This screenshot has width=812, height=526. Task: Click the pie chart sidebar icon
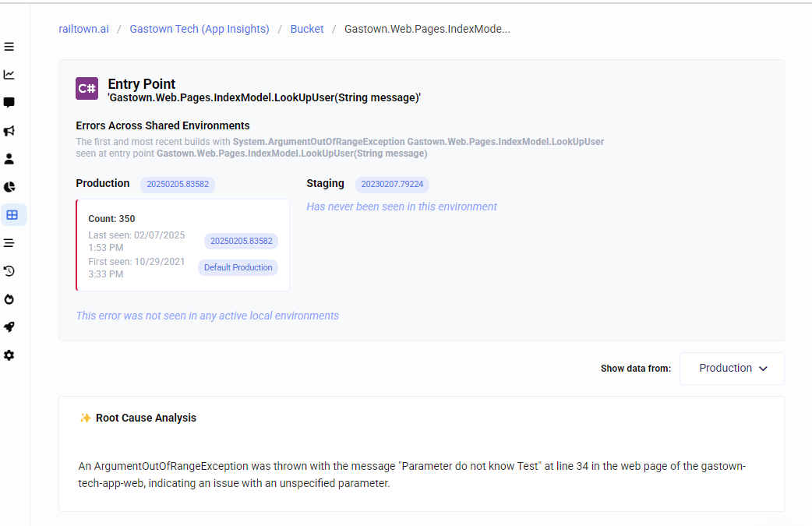[x=9, y=187]
